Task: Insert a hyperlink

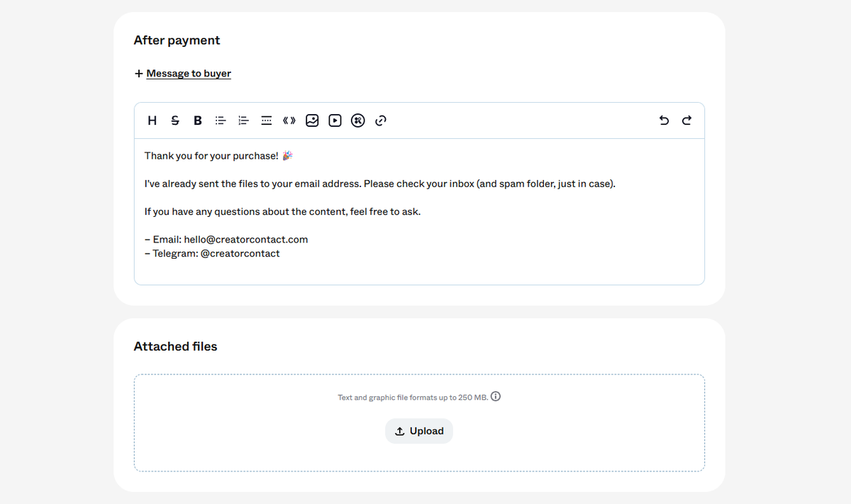Action: [x=381, y=121]
